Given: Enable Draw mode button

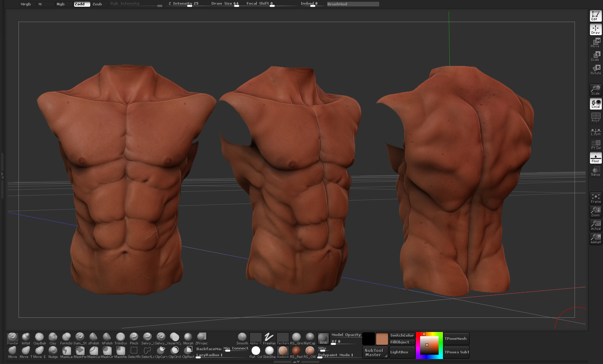Looking at the screenshot, I should click(x=596, y=29).
